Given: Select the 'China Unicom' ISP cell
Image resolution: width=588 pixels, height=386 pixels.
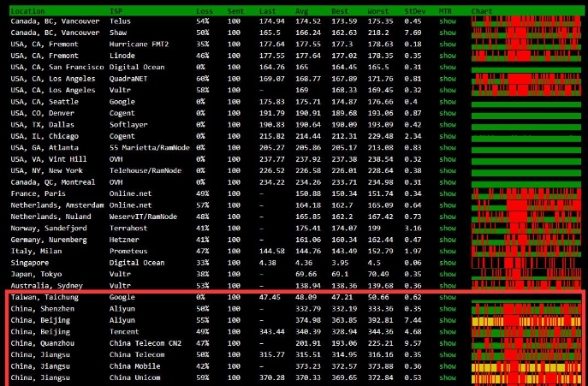Looking at the screenshot, I should [x=135, y=377].
